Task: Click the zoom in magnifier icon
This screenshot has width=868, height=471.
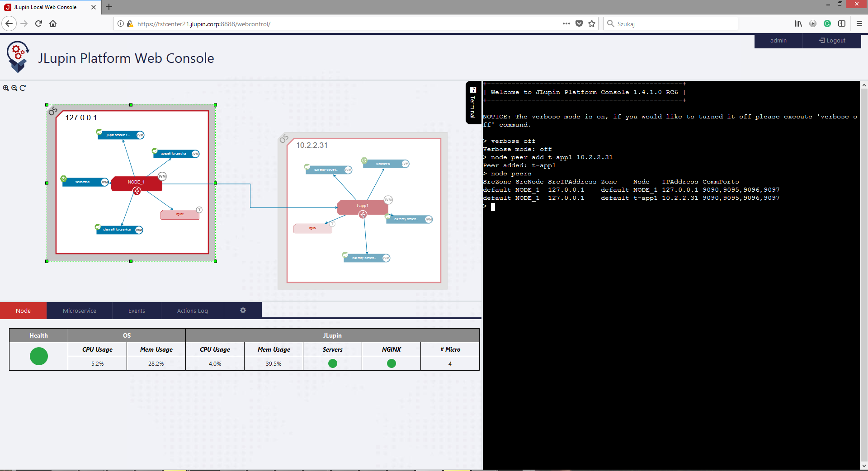Action: click(6, 88)
